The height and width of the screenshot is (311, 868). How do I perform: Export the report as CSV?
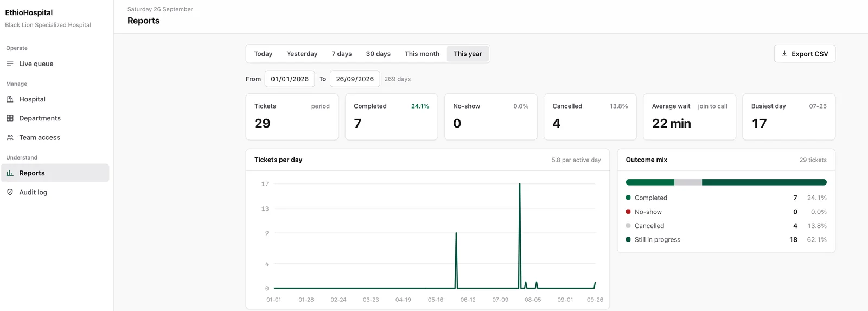pyautogui.click(x=805, y=54)
